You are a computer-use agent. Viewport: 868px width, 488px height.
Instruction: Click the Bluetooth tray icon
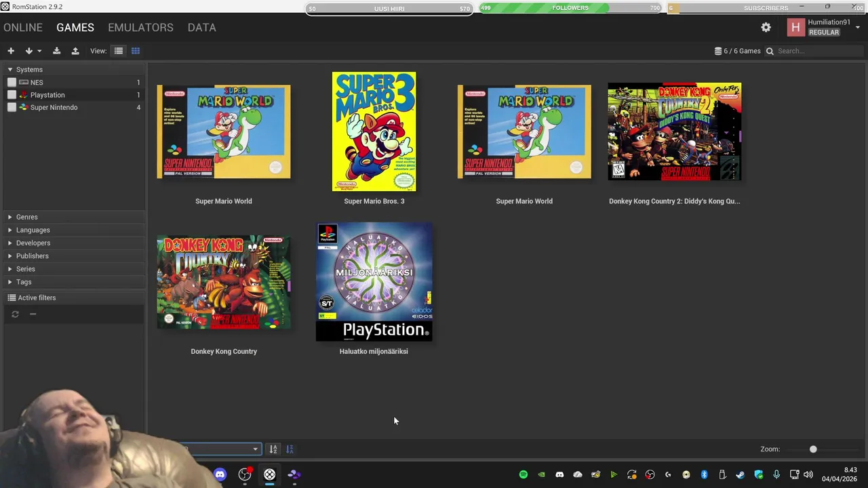pos(704,474)
